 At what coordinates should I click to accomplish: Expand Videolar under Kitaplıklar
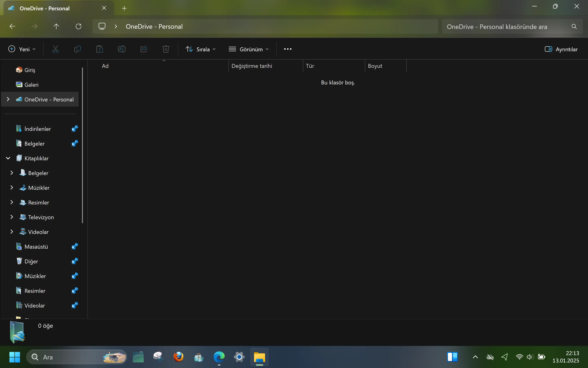(12, 232)
